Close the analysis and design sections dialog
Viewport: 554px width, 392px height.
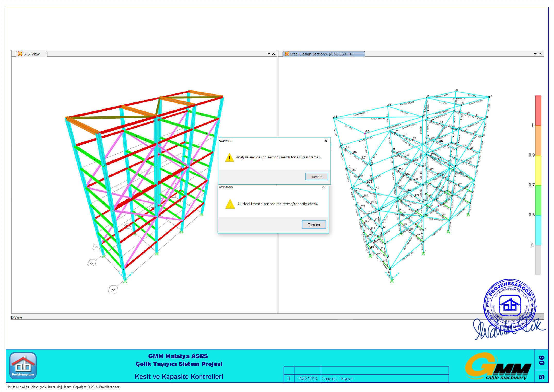326,141
